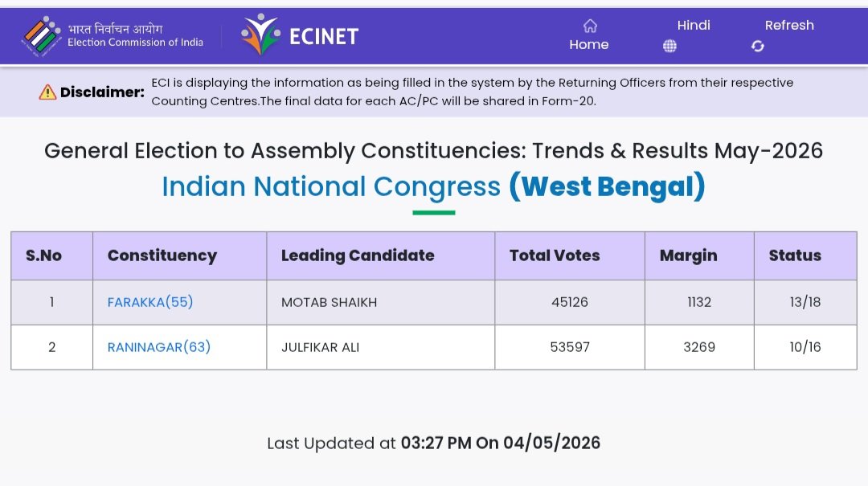
Task: Open RANINAGAR(63) constituency link
Action: point(159,347)
